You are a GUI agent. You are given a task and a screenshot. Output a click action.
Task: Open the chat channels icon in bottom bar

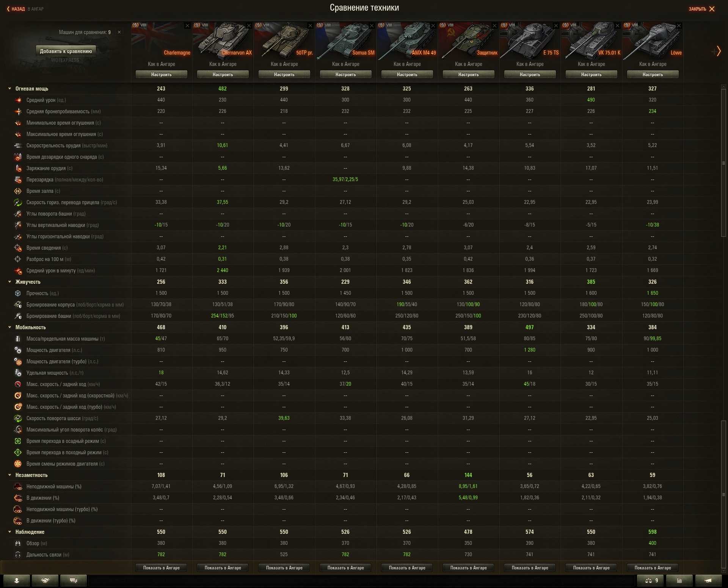(74, 580)
